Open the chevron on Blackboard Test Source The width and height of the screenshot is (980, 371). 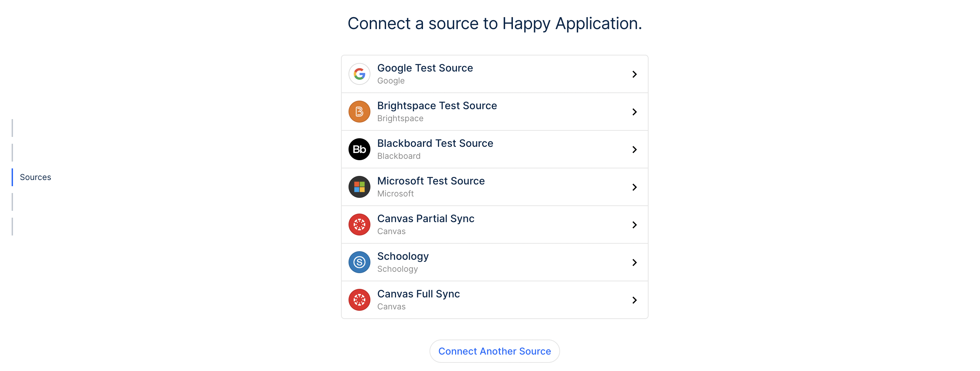tap(634, 150)
